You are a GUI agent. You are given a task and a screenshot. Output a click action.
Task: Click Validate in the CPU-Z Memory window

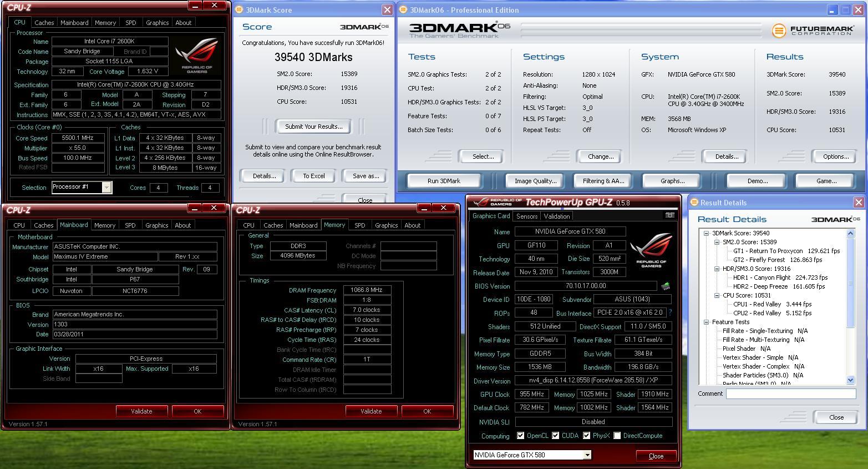[371, 411]
